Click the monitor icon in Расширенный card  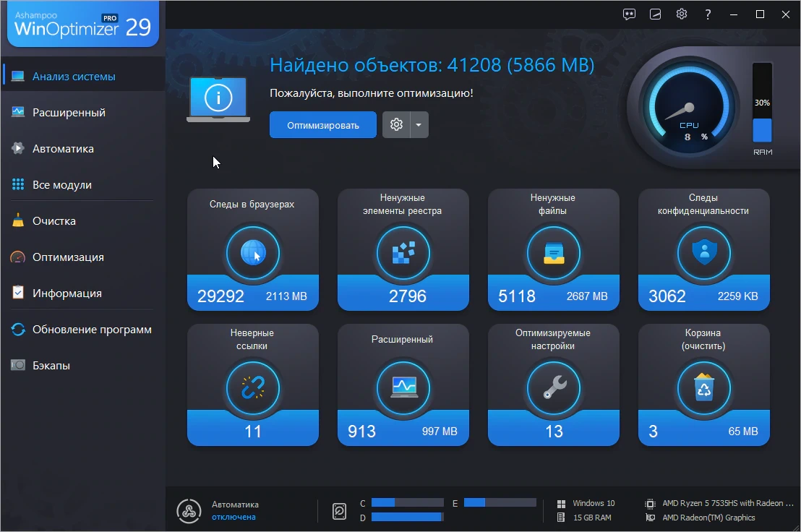click(x=403, y=388)
